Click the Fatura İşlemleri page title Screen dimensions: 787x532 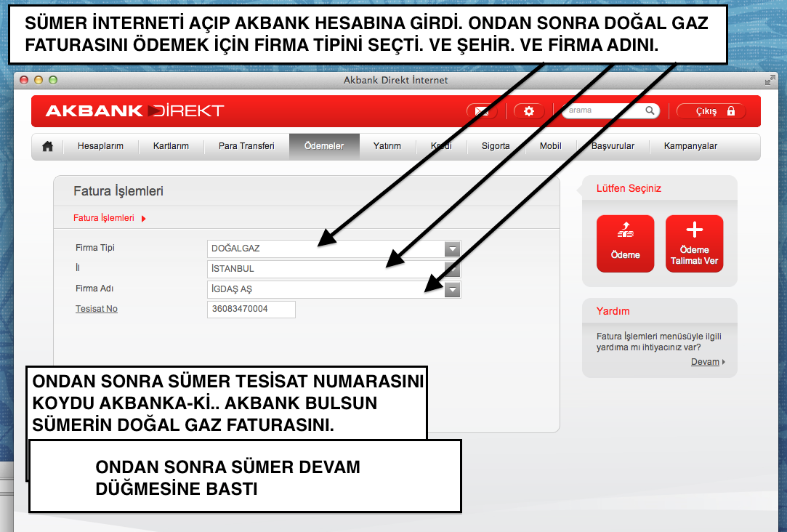point(118,191)
